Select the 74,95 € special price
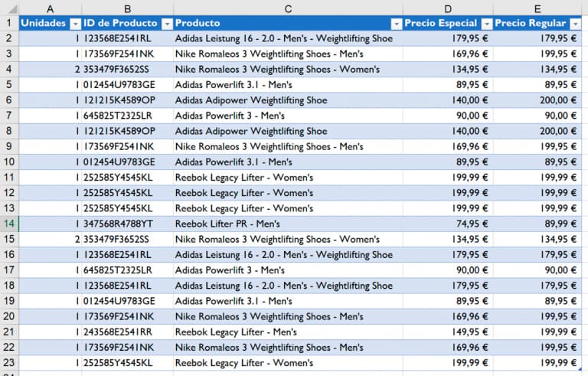Image resolution: width=588 pixels, height=376 pixels. 448,224
